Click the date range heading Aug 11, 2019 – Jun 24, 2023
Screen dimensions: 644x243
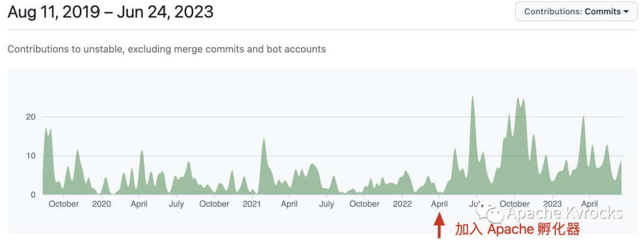tap(110, 12)
